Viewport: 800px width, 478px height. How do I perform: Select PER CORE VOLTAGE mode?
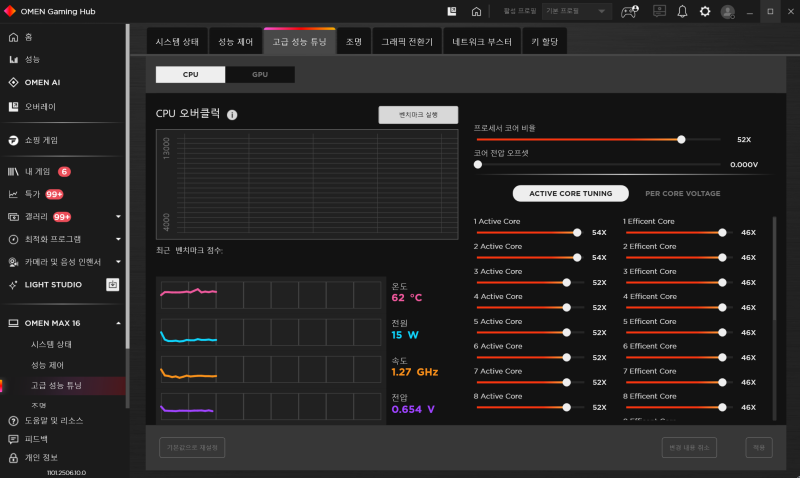[x=683, y=193]
